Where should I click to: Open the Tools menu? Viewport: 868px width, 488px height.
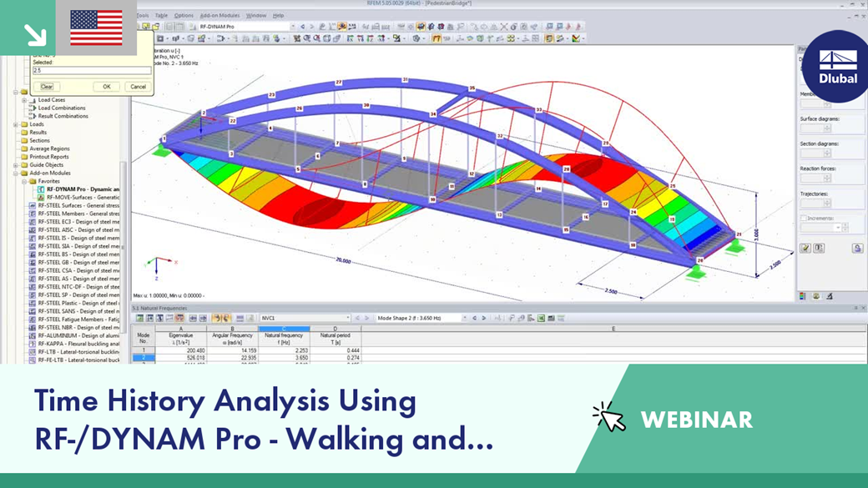coord(143,16)
